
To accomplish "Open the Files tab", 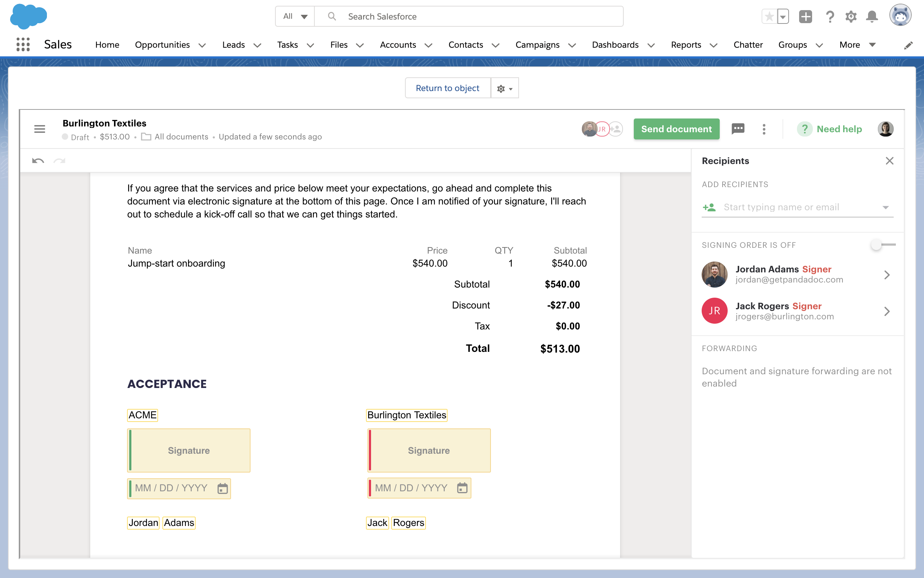I will click(x=339, y=45).
